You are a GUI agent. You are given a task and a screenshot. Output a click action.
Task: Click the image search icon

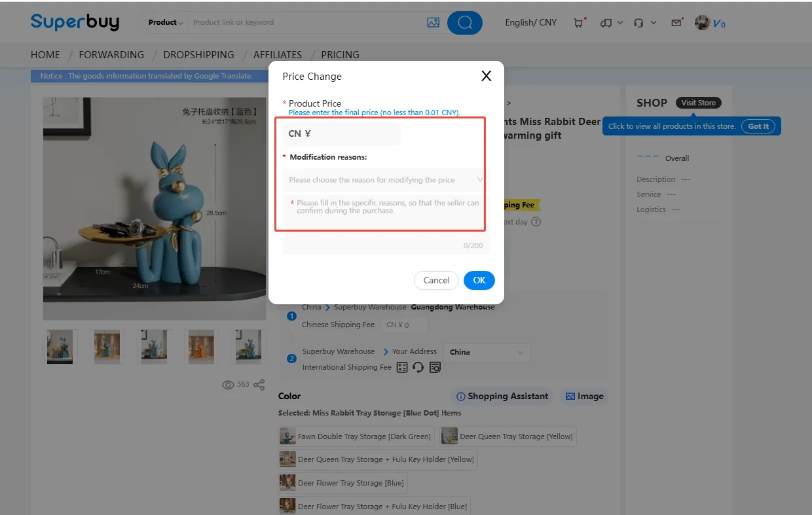point(433,22)
